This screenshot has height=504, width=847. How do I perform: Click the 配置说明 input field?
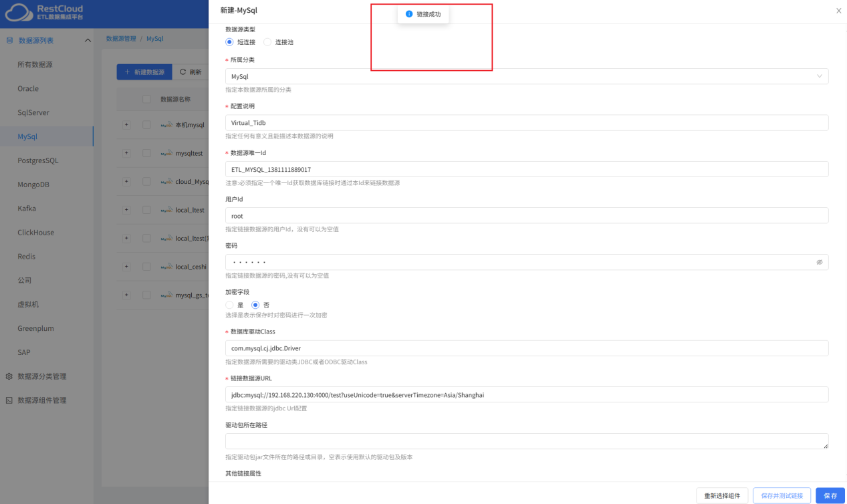(527, 123)
